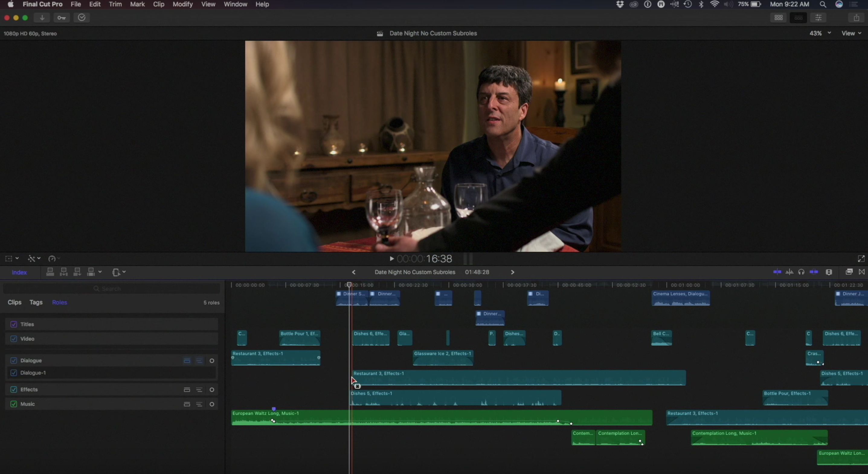This screenshot has width=868, height=474.
Task: Open the Mark menu
Action: [137, 4]
